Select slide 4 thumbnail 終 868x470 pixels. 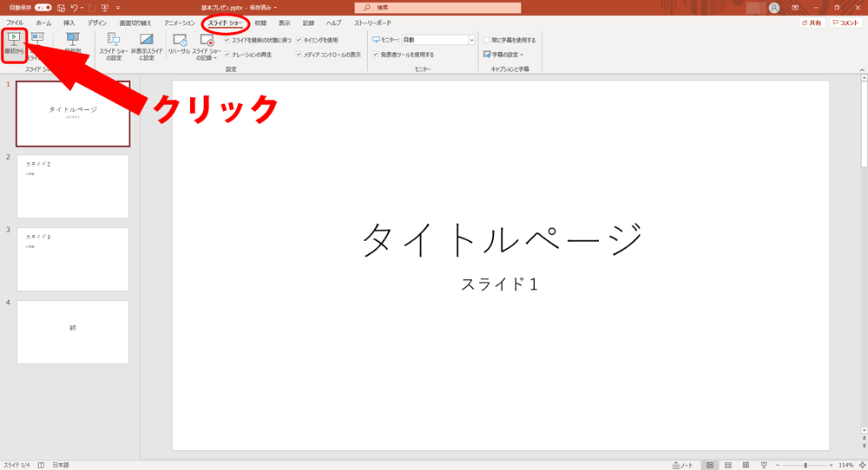click(x=73, y=332)
